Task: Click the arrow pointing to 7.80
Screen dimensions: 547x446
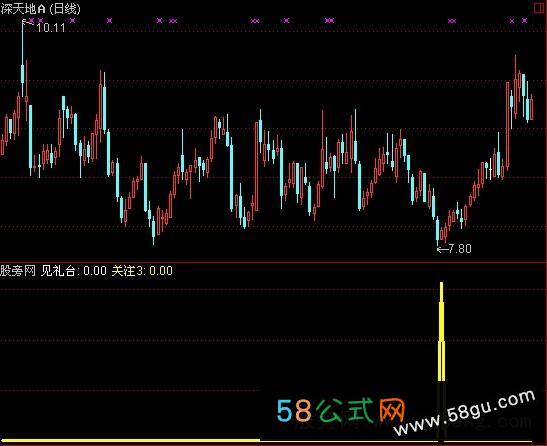Action: tap(442, 249)
